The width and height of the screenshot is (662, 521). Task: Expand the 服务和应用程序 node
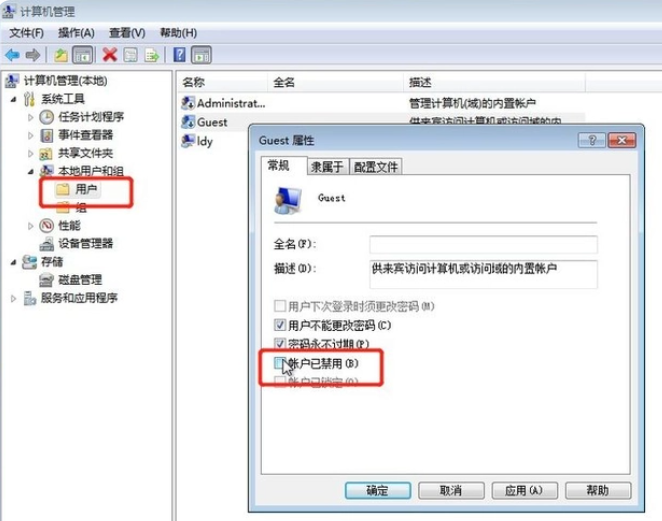[13, 298]
